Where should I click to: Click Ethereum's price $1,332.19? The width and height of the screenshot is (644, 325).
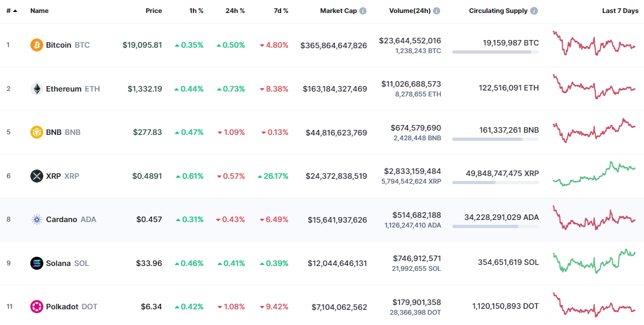tap(145, 89)
